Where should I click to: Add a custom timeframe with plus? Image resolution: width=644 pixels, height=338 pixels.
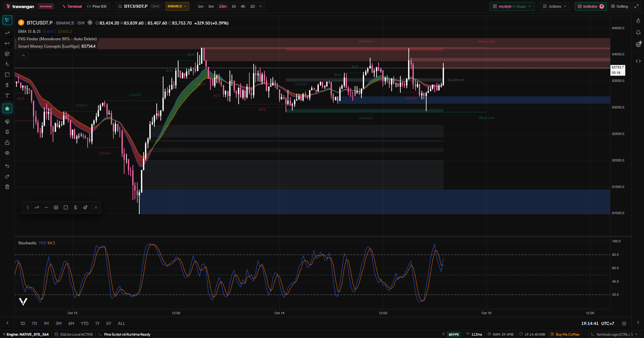pos(260,6)
